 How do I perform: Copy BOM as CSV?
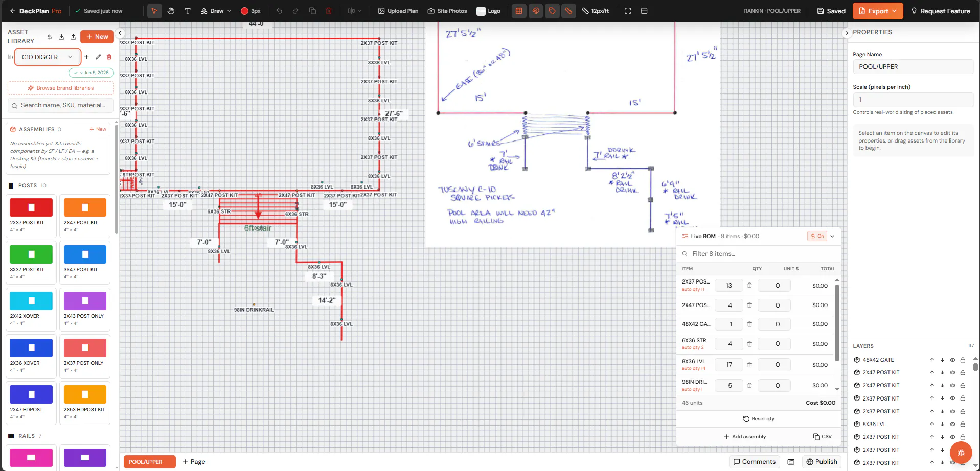[823, 437]
